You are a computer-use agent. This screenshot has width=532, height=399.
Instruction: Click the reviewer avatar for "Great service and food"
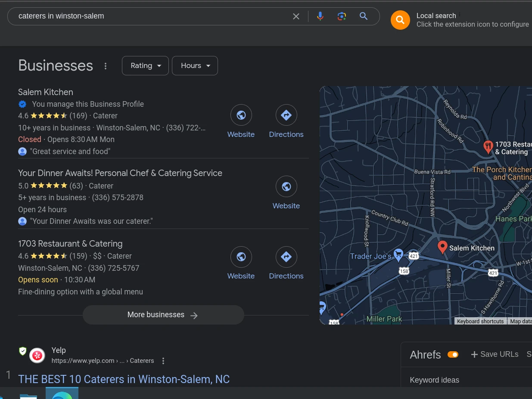click(22, 152)
